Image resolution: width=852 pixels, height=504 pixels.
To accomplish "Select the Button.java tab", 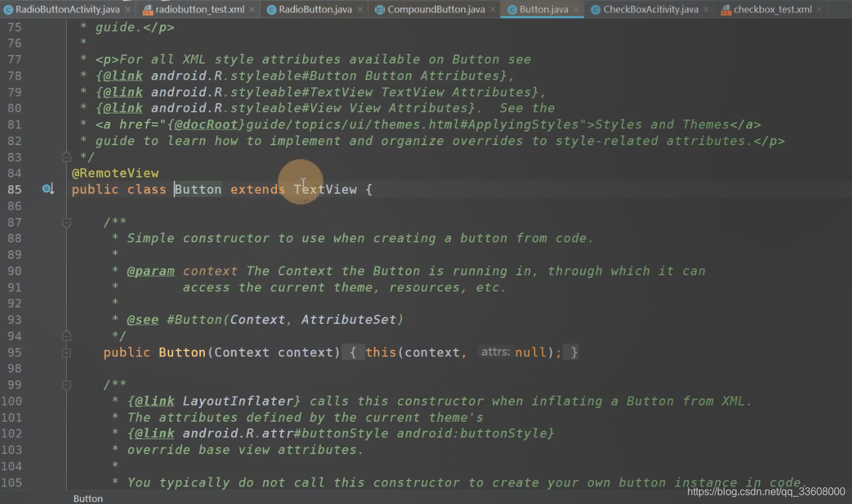I will (543, 9).
